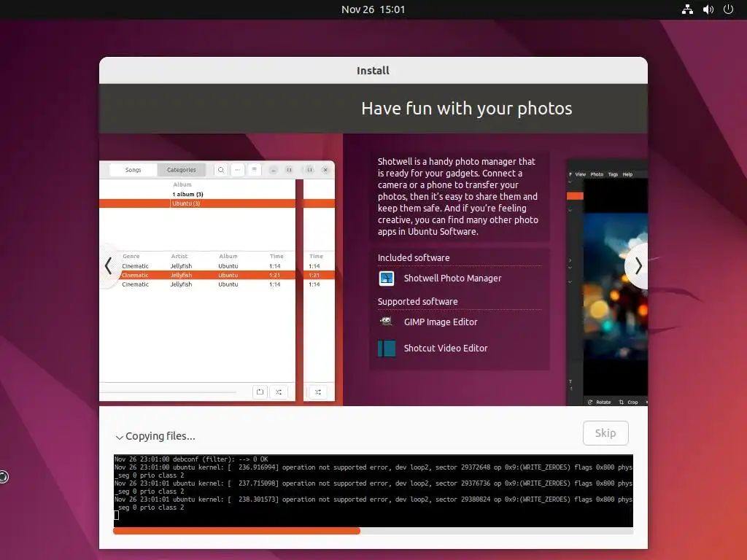The height and width of the screenshot is (560, 747).
Task: Click inside the installer log terminal output
Action: pyautogui.click(x=373, y=491)
